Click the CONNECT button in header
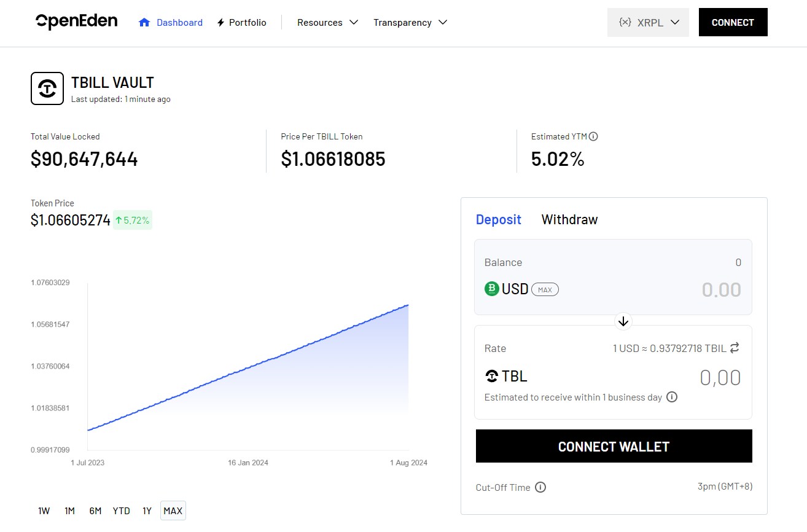Image resolution: width=807 pixels, height=532 pixels. point(733,22)
